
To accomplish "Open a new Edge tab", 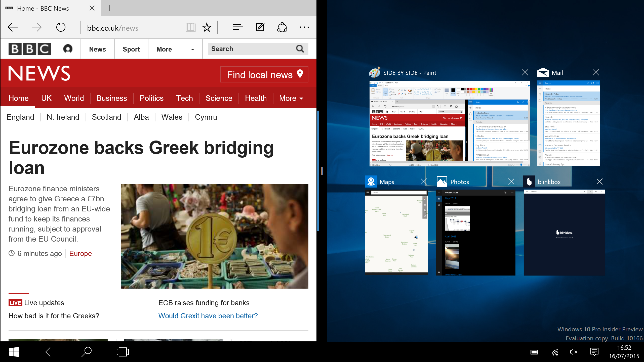I will pyautogui.click(x=110, y=8).
